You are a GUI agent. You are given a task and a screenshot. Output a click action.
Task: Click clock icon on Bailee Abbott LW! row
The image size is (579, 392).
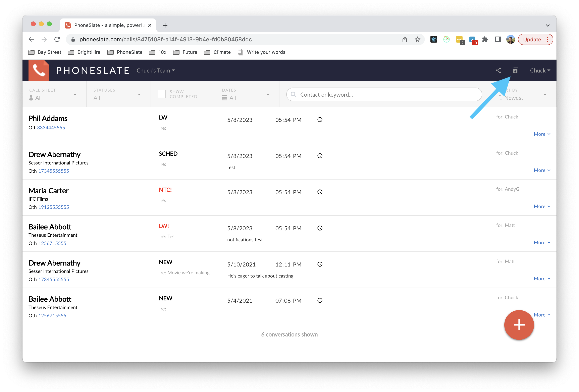(x=320, y=228)
